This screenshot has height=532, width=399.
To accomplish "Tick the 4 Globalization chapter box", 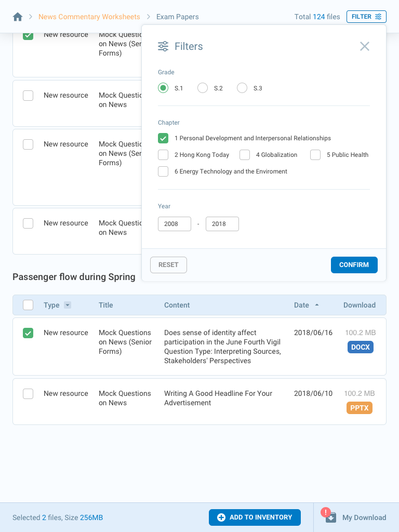I will point(245,155).
